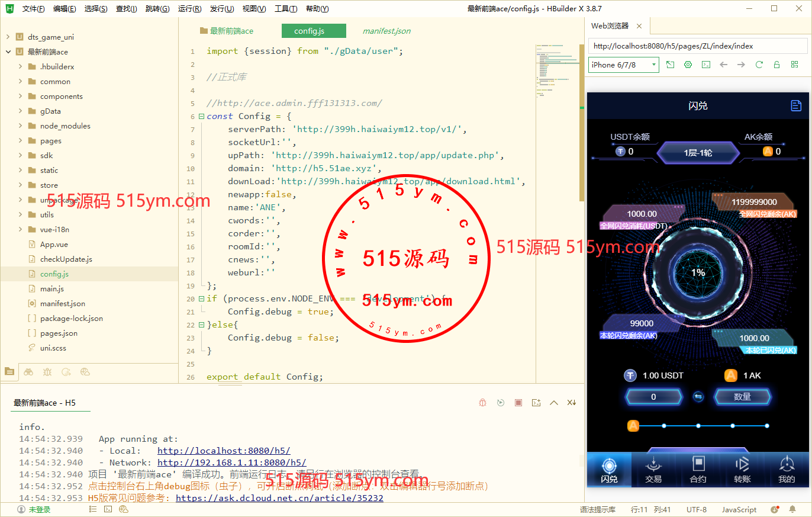The image size is (812, 517).
Task: Stop the running project with red square icon
Action: 518,403
